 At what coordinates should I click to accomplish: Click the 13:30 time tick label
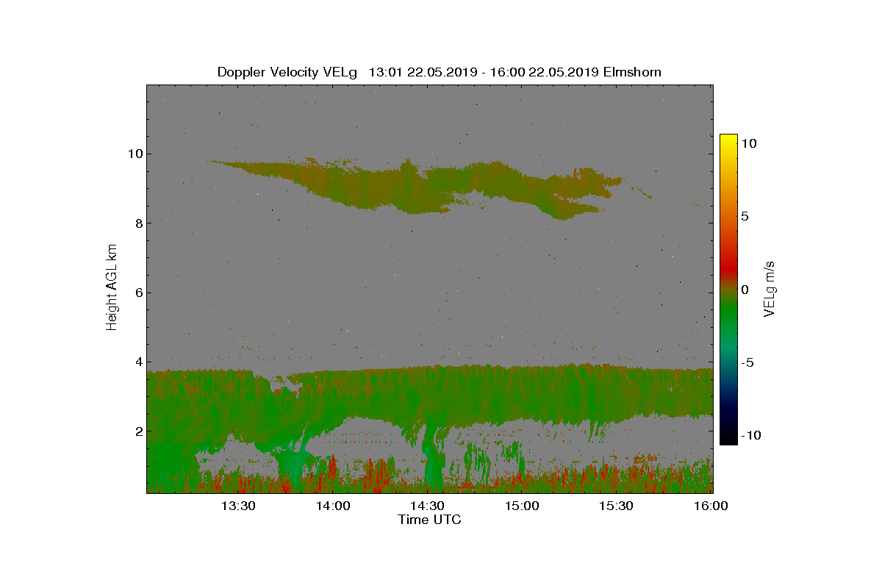[x=238, y=506]
